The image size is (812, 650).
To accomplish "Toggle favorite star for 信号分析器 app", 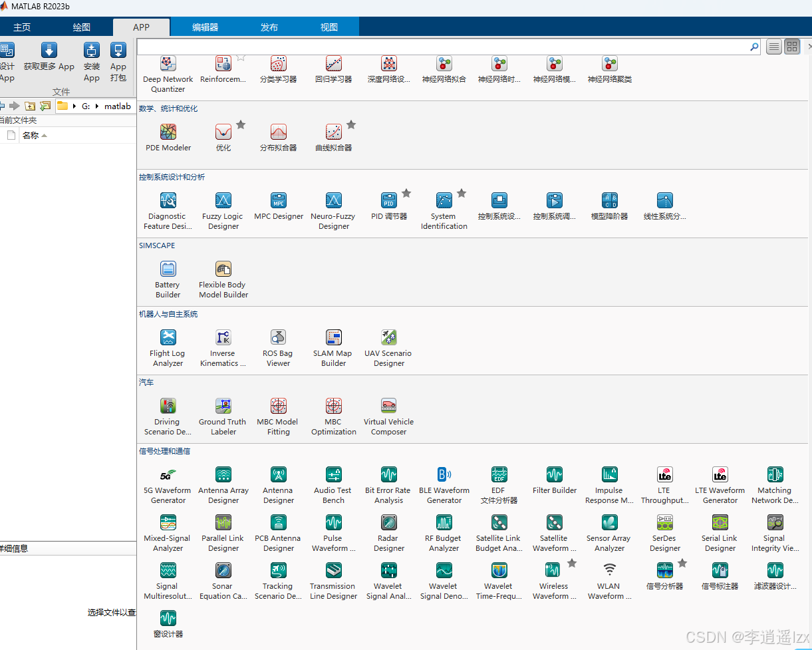I will [x=682, y=563].
